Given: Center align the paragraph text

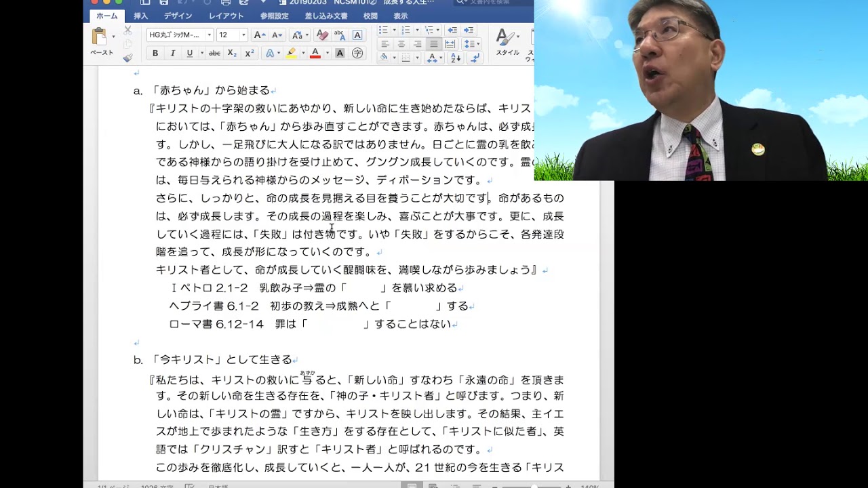Looking at the screenshot, I should point(401,44).
